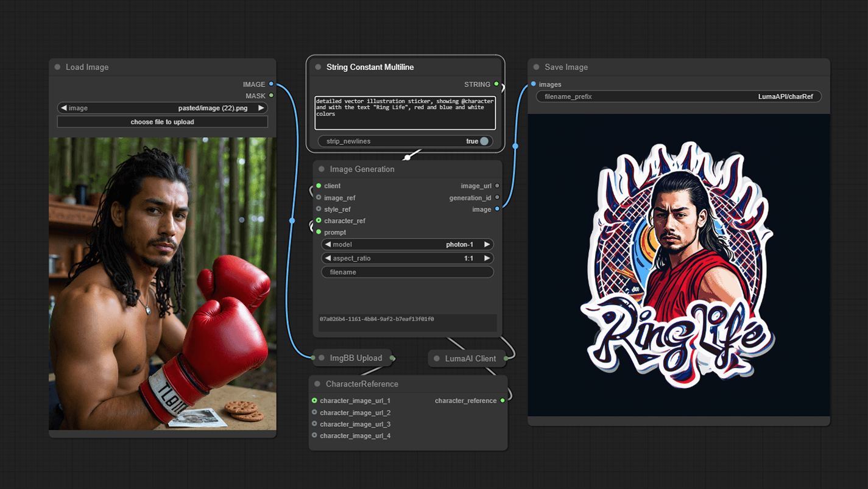The height and width of the screenshot is (489, 868).
Task: Switch to next model after photon-1
Action: (x=487, y=244)
